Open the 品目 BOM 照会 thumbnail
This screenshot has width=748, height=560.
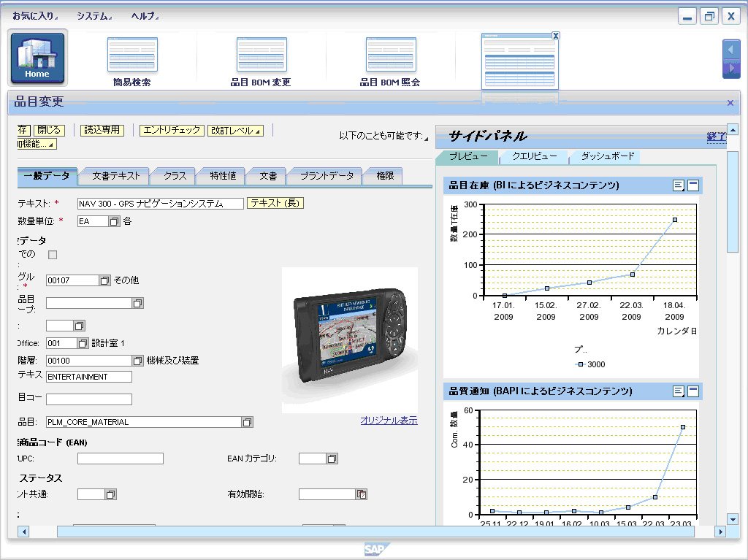[x=391, y=55]
